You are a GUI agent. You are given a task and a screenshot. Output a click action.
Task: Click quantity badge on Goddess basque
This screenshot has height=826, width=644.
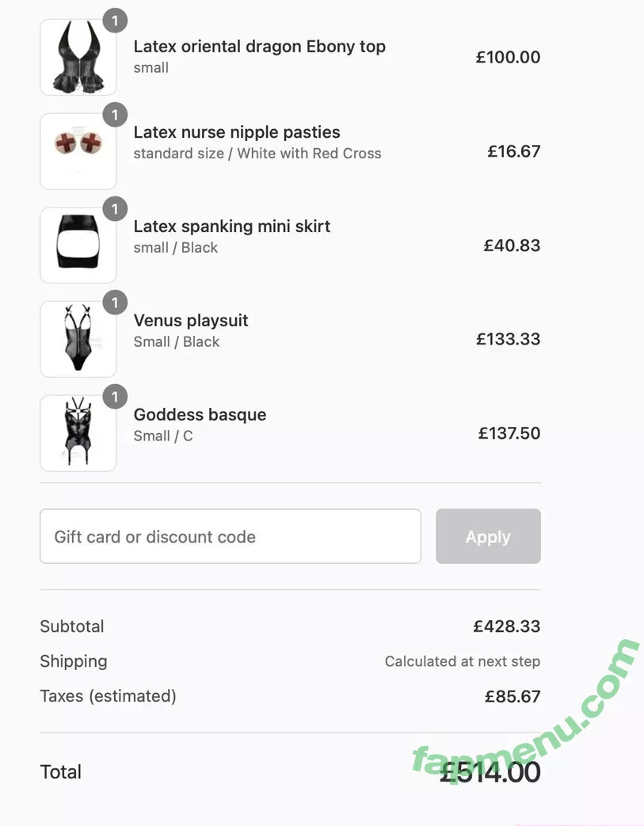click(115, 397)
